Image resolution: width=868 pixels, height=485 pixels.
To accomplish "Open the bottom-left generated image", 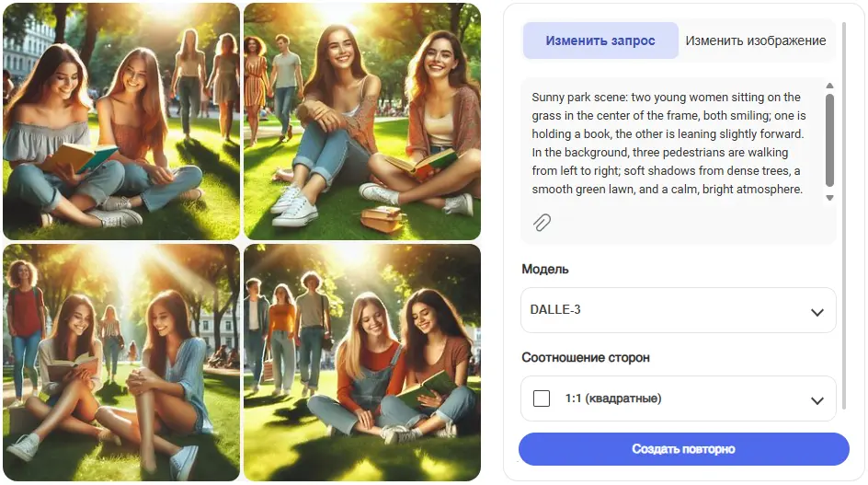I will tap(121, 363).
